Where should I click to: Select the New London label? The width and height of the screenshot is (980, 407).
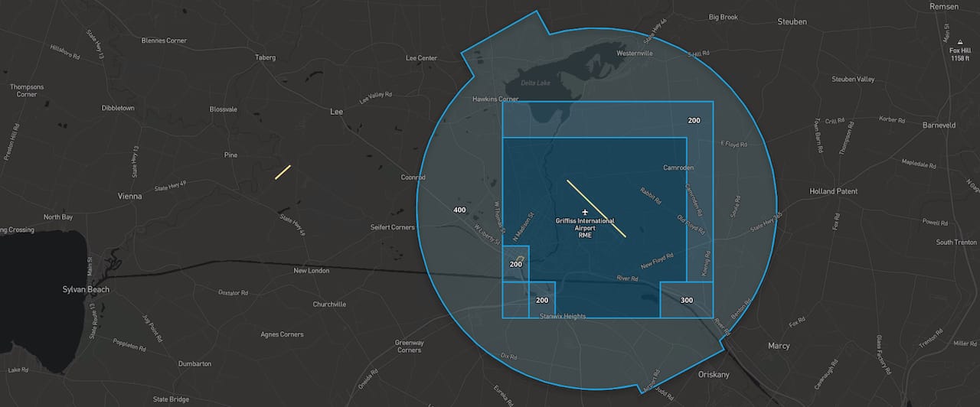(312, 271)
